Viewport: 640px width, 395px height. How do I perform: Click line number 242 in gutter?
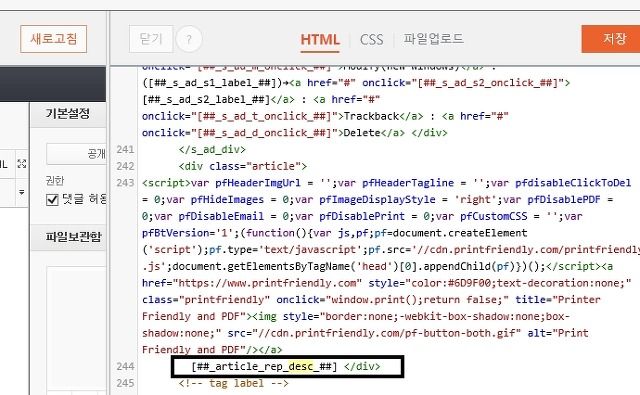[125, 166]
